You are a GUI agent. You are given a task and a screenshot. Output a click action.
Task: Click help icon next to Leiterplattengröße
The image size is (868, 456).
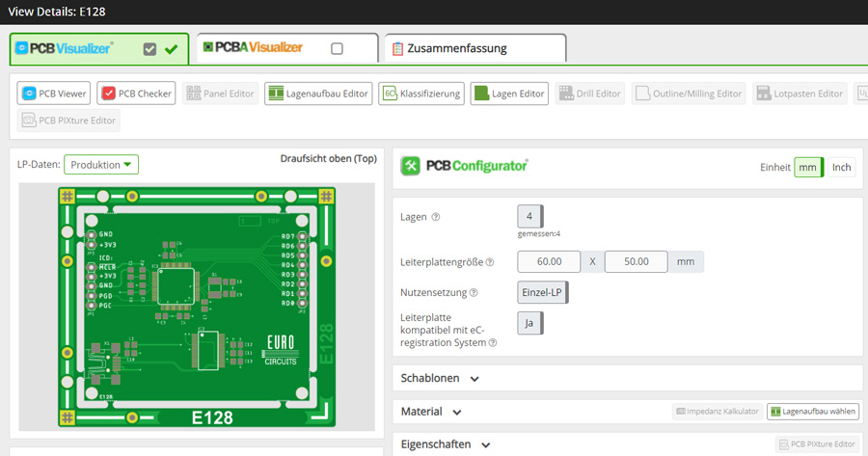pos(490,262)
